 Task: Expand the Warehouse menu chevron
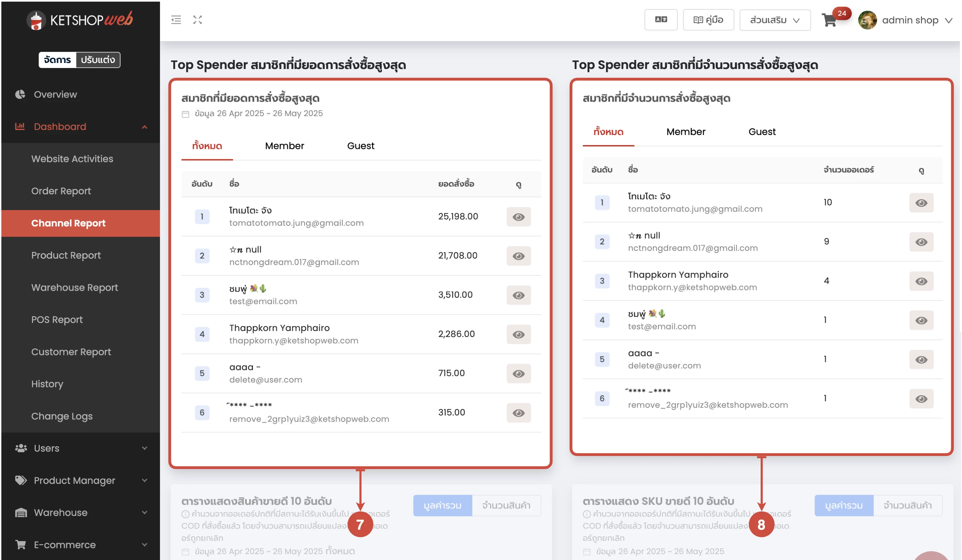(145, 513)
